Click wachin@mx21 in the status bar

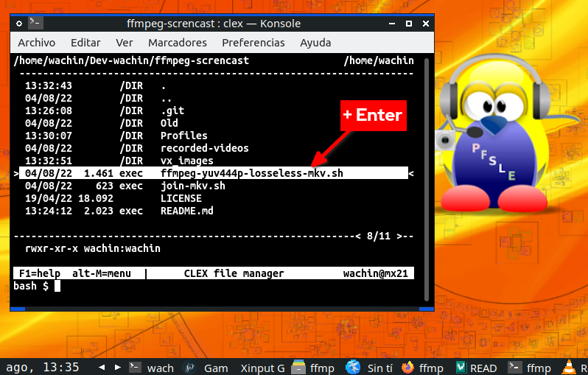click(375, 273)
